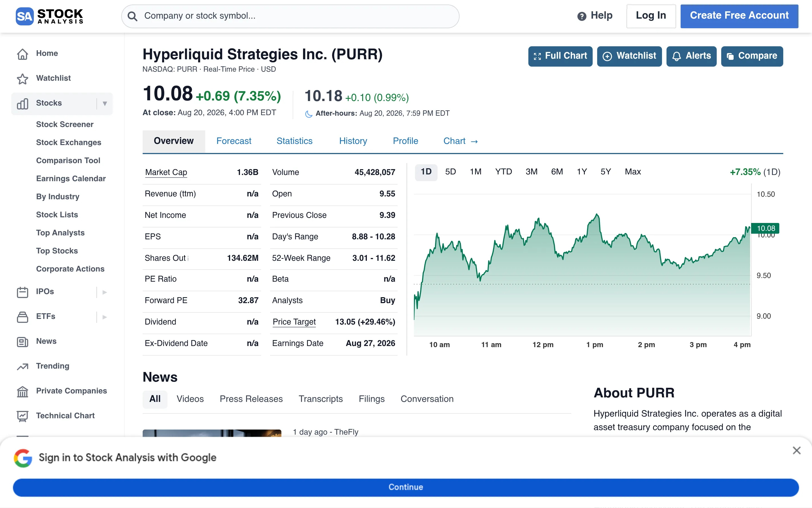Select the All news tab
The image size is (812, 508).
point(155,399)
